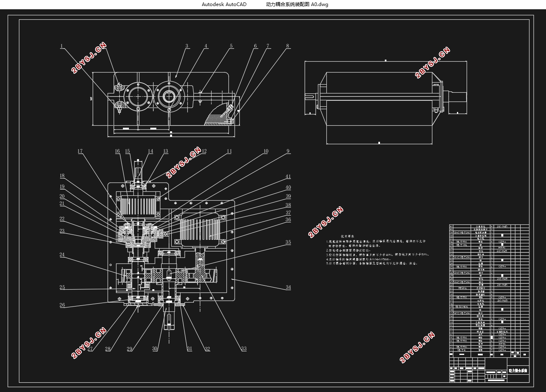Screen dimensions: 546x392
Task: Click callout number 26 label
Action: click(62, 305)
